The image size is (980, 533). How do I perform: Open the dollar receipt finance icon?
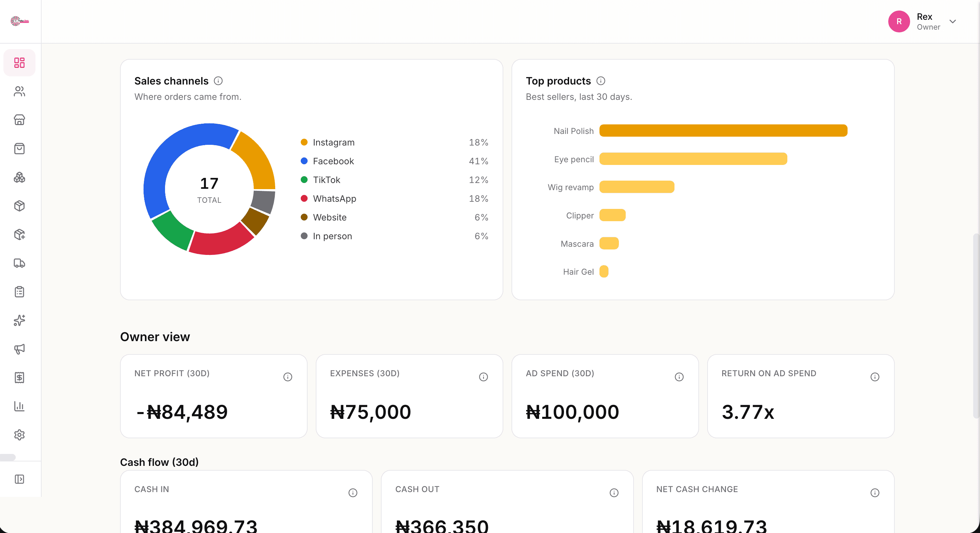pos(19,378)
